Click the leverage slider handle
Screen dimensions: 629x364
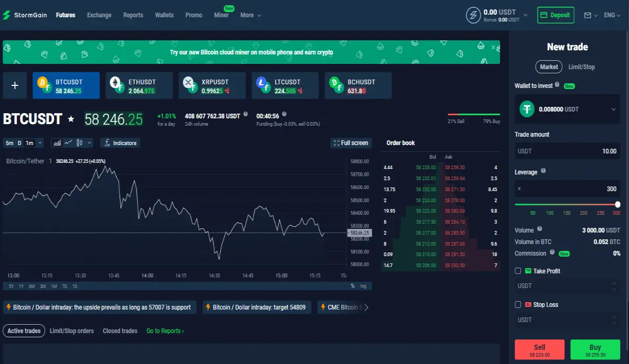pos(617,204)
